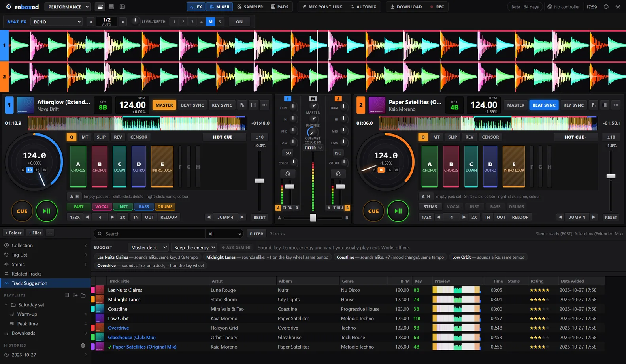Open the Peak time playlist
626x364 pixels.
point(45,324)
